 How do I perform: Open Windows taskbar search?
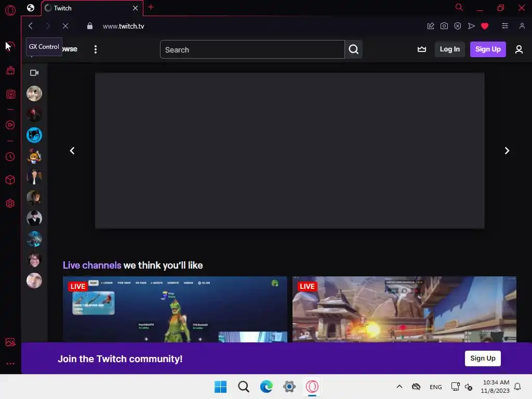(244, 387)
